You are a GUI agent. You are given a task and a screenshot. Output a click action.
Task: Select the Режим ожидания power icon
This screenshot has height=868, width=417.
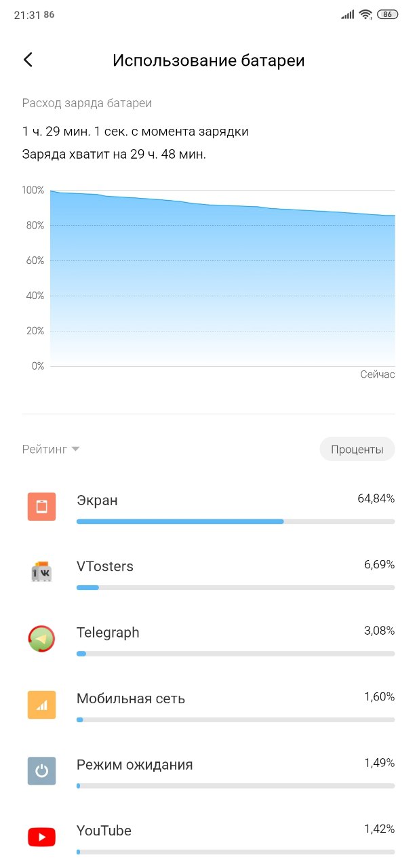pos(41,771)
